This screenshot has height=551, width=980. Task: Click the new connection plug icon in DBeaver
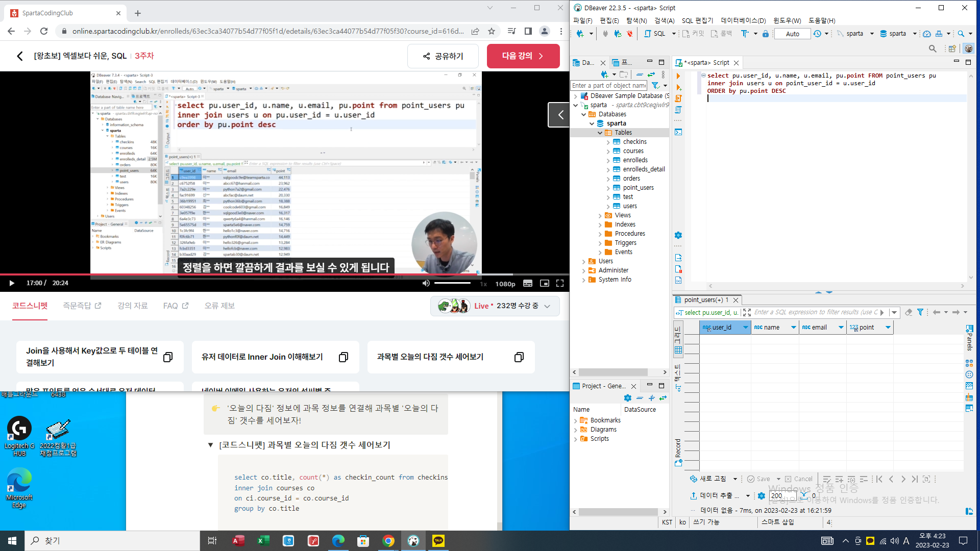(x=580, y=34)
